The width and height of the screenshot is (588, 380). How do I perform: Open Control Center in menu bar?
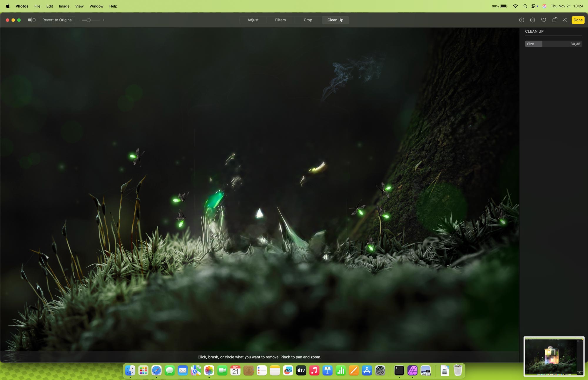[534, 6]
